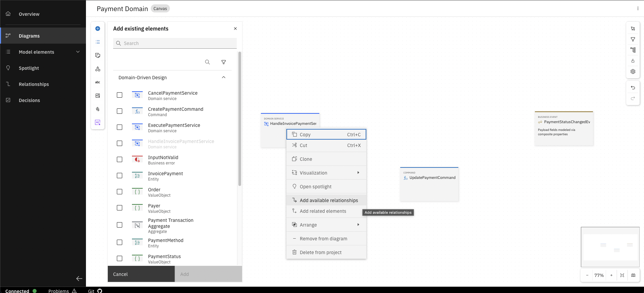The image size is (644, 293).
Task: Check the PaymentMethod checkbox
Action: [x=120, y=242]
